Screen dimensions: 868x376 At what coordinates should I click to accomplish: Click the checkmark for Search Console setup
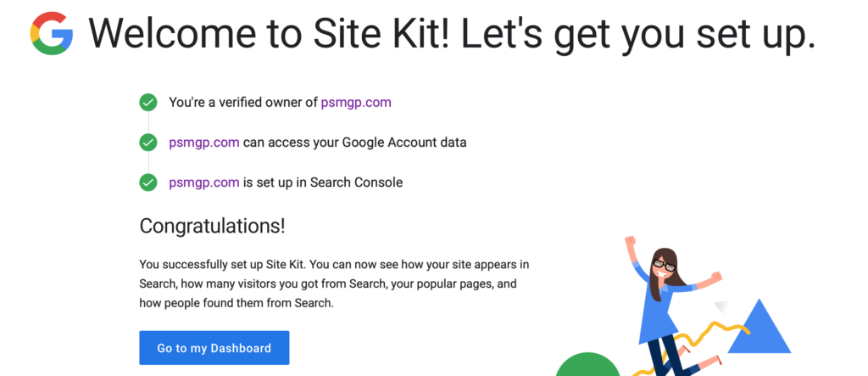[147, 182]
